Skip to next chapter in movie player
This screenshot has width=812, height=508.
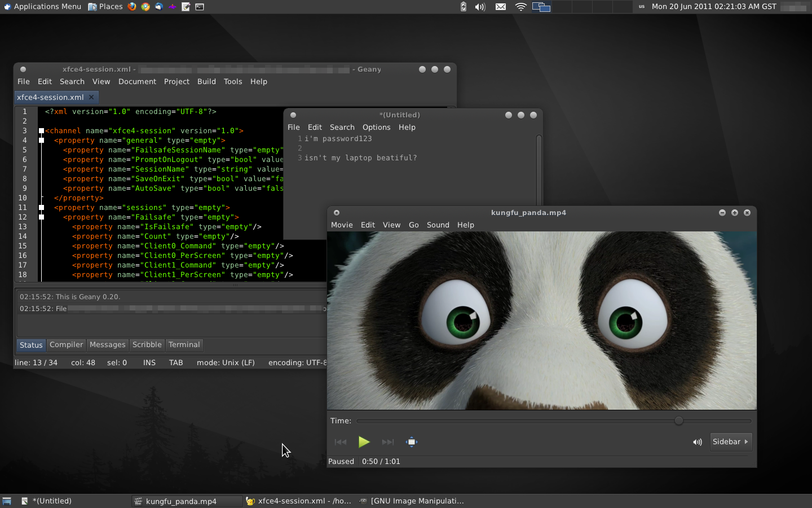click(x=388, y=442)
